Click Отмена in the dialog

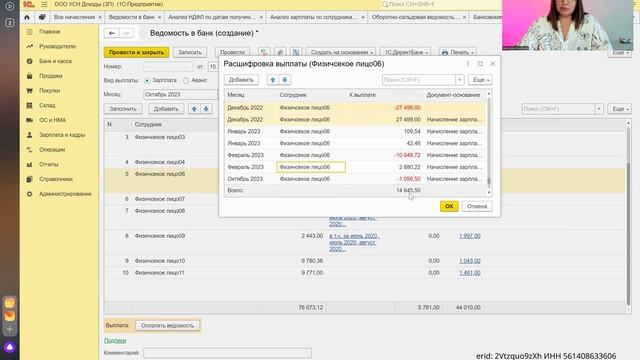(x=477, y=206)
